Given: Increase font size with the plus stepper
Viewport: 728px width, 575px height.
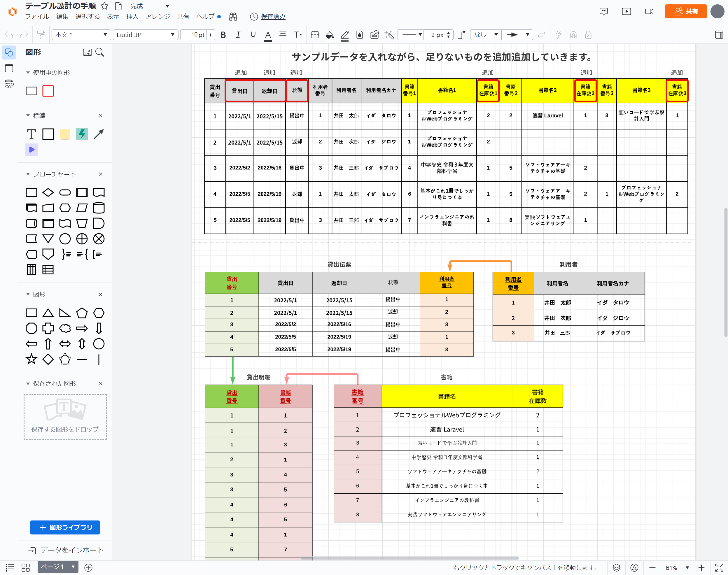Looking at the screenshot, I should point(211,35).
